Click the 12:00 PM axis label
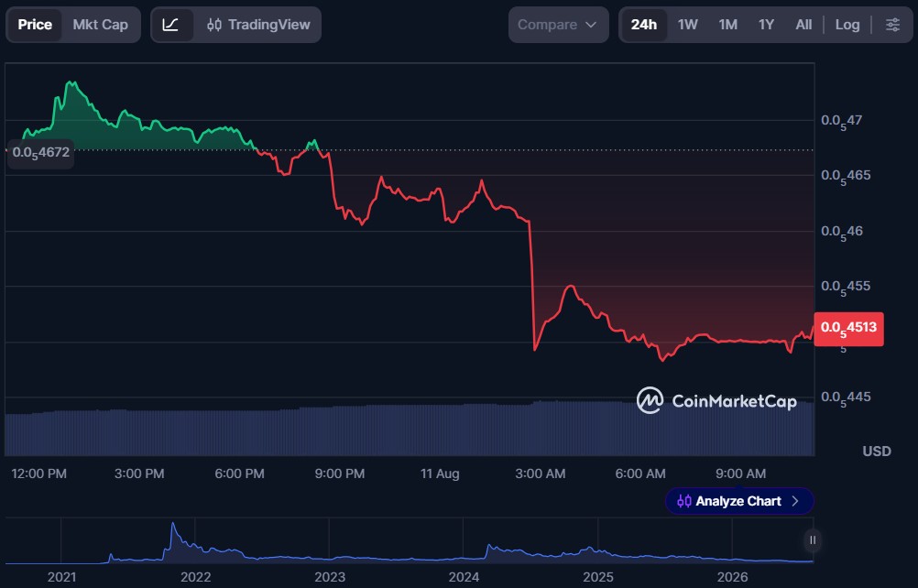 (x=38, y=474)
